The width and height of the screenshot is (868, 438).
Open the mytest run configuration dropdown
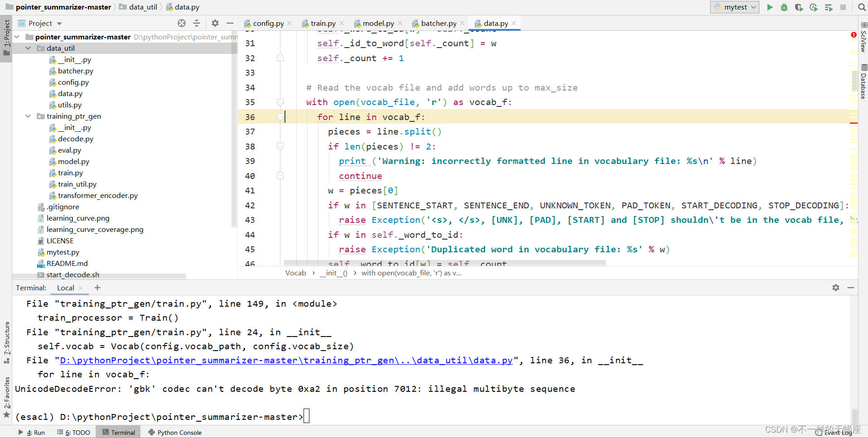734,7
